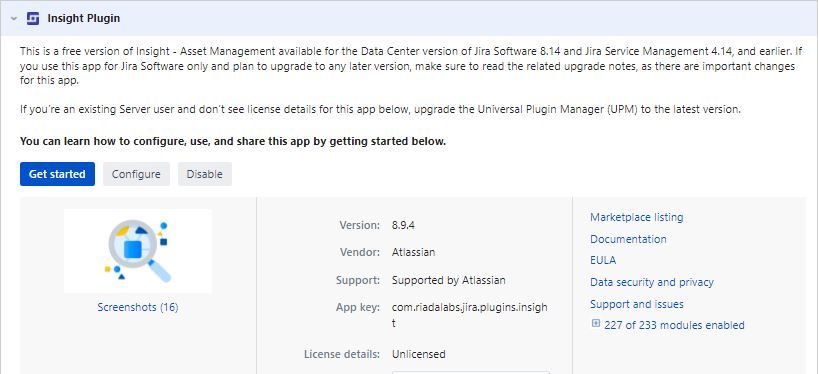Open the Insight app thumbnail image
818x374 pixels.
(138, 251)
